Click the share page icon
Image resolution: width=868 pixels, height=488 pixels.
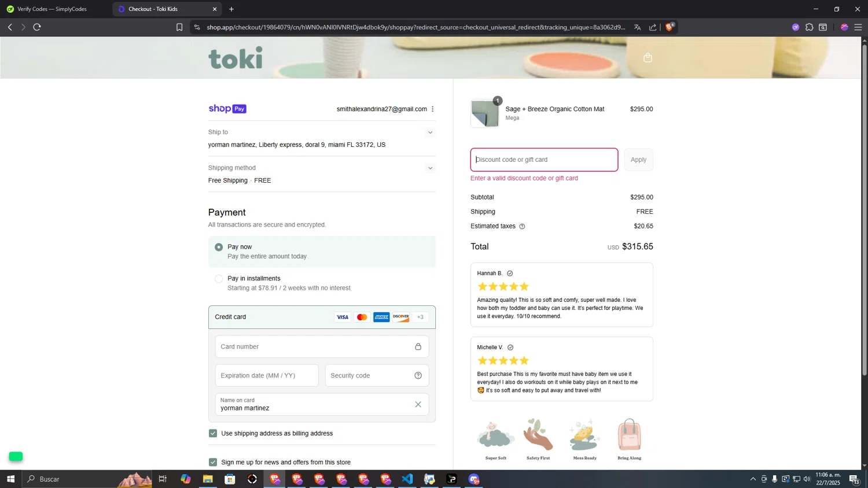click(x=653, y=27)
